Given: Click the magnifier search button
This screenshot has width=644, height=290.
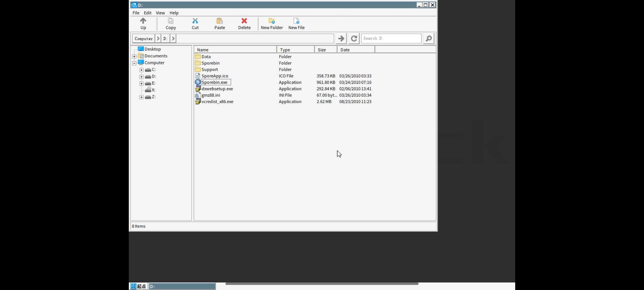Looking at the screenshot, I should pos(429,38).
